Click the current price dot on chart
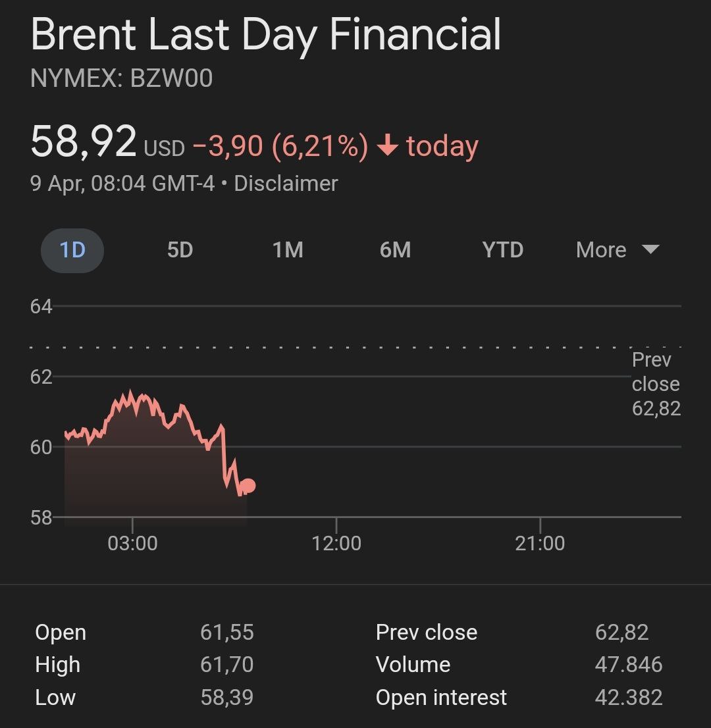 (248, 486)
